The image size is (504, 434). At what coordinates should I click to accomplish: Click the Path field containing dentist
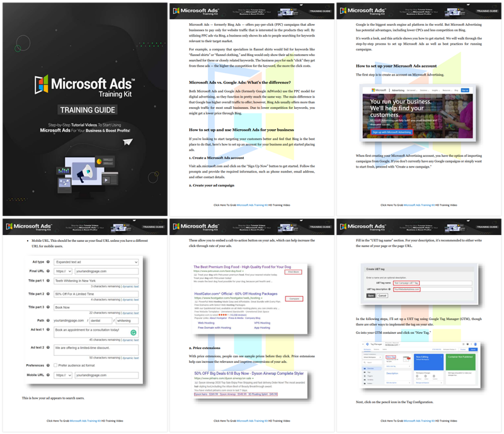(101, 321)
